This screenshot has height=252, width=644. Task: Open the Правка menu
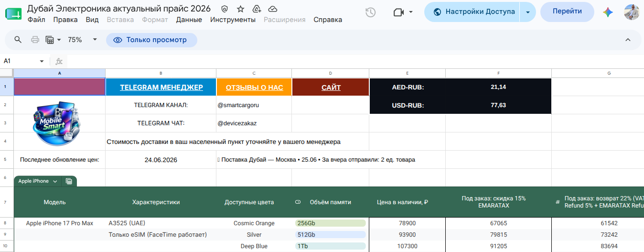coord(65,20)
